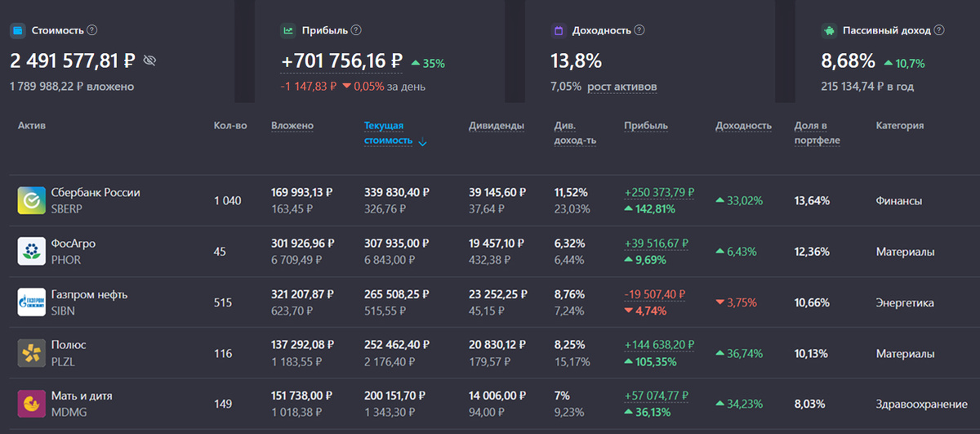Click the ФосАгро logo icon

[x=31, y=251]
